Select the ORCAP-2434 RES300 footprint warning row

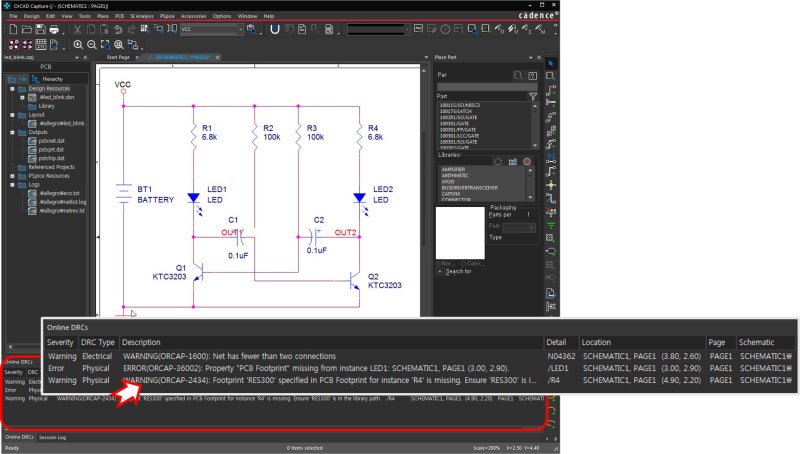pos(420,381)
